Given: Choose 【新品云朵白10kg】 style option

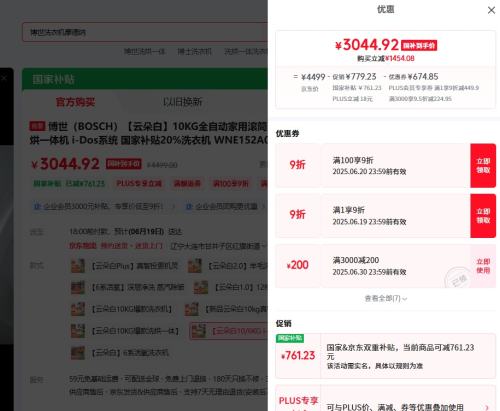Looking at the screenshot, I should pos(226,309).
